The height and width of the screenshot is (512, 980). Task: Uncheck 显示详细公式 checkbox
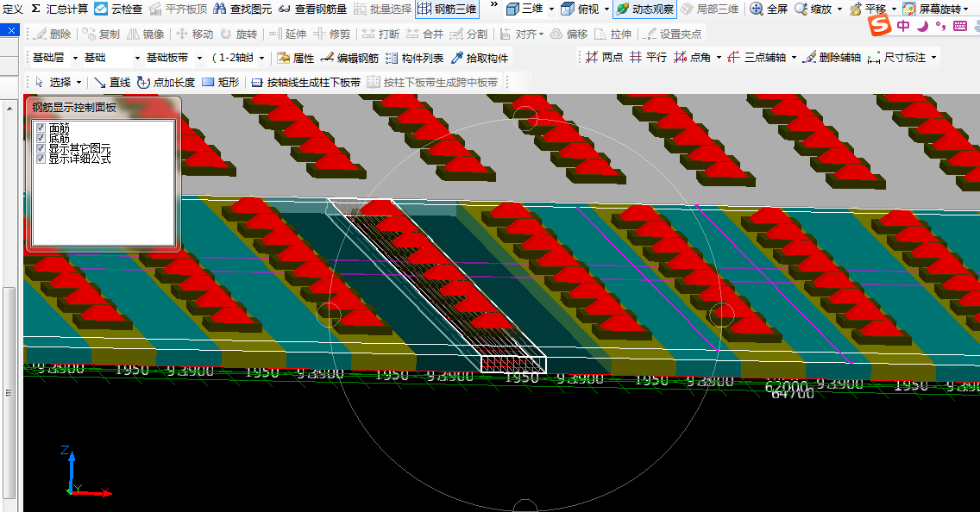[x=41, y=159]
